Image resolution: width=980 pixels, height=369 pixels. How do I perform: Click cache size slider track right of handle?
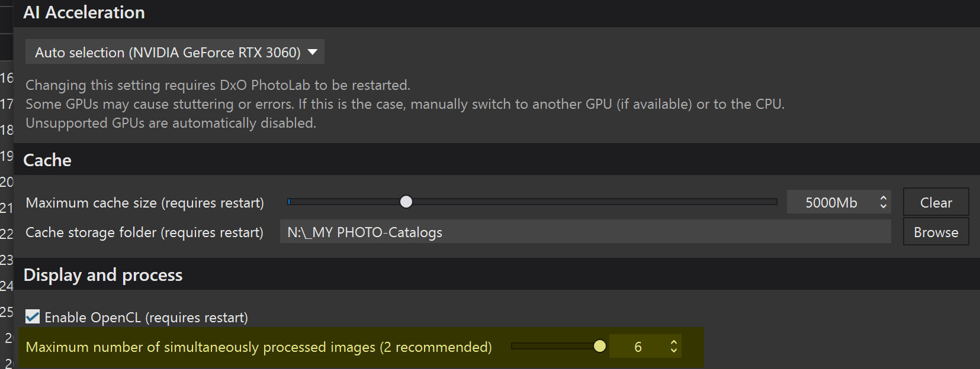tap(592, 202)
